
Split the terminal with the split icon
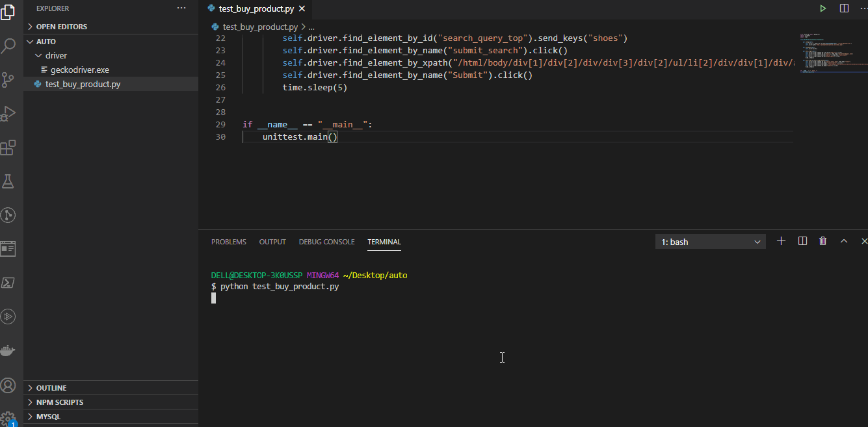[802, 240]
